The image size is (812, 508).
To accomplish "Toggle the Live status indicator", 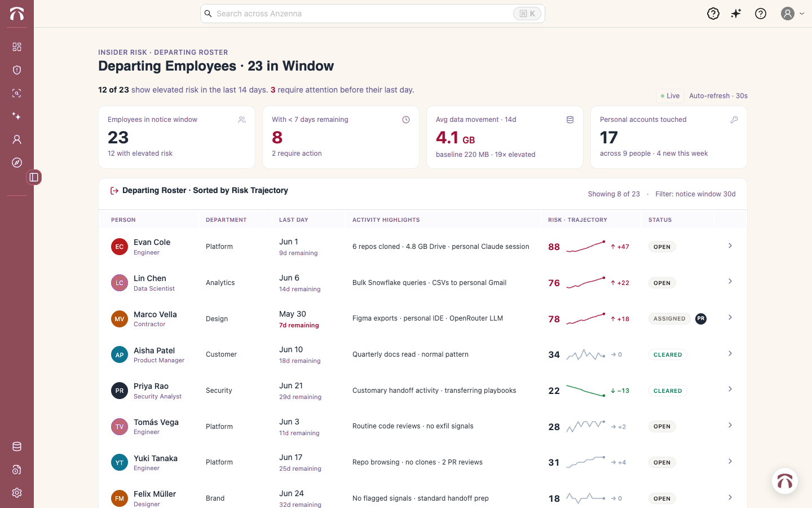I will point(670,96).
